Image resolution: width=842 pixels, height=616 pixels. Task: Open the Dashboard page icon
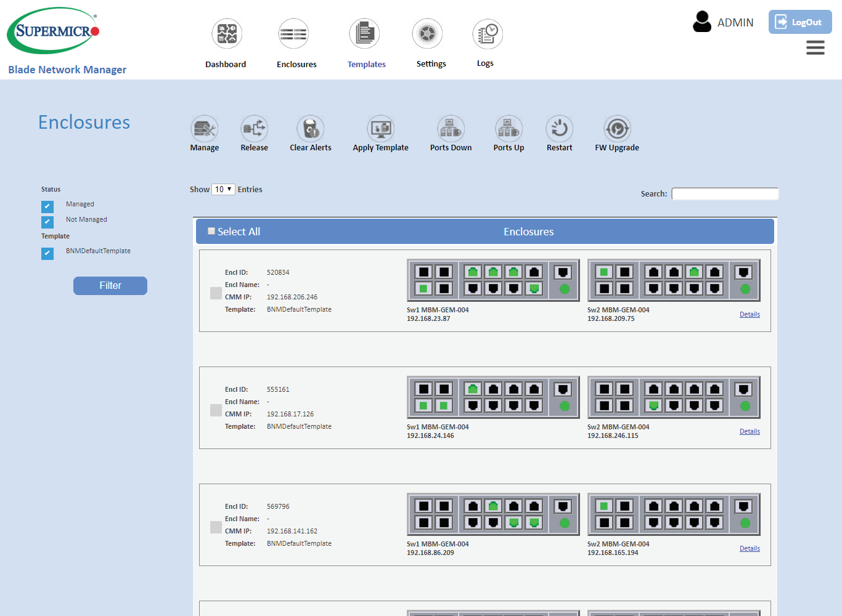226,34
